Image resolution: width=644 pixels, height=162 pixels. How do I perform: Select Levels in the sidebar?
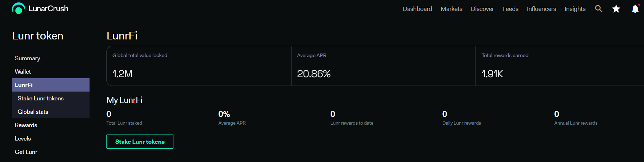50,138
